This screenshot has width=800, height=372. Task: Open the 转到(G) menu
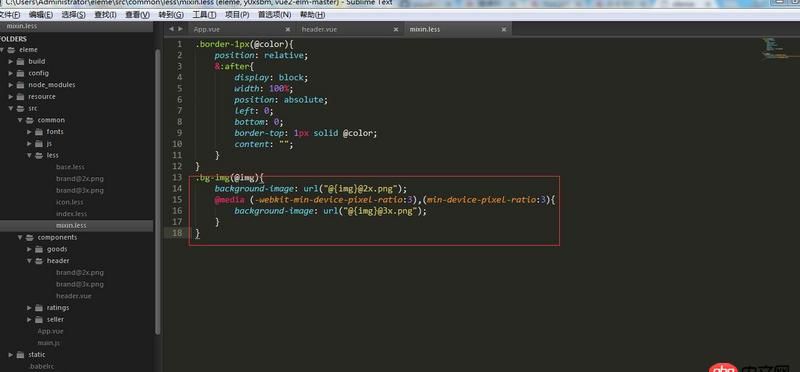pyautogui.click(x=171, y=15)
